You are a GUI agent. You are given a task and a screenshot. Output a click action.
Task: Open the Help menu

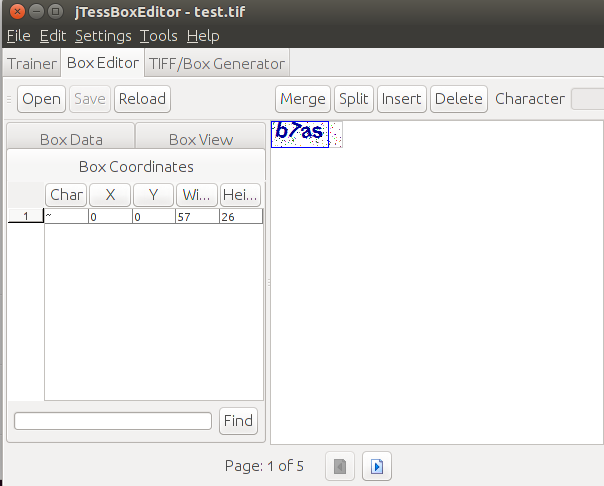(x=203, y=36)
